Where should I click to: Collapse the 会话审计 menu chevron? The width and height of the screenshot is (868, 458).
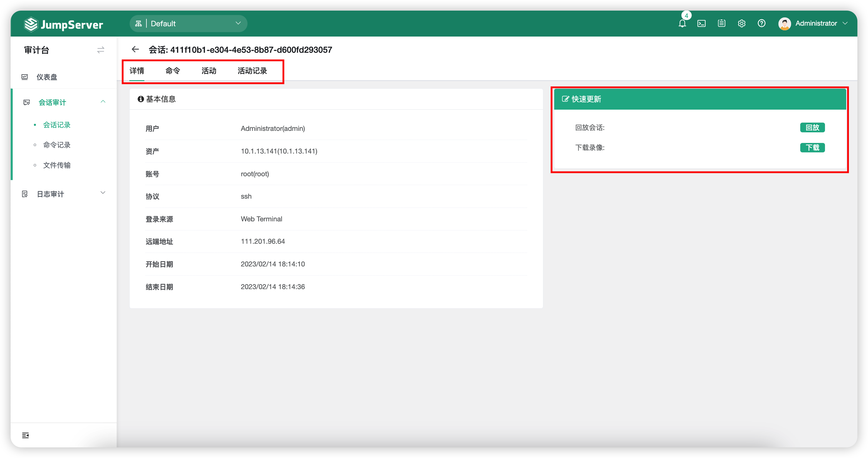coord(103,102)
